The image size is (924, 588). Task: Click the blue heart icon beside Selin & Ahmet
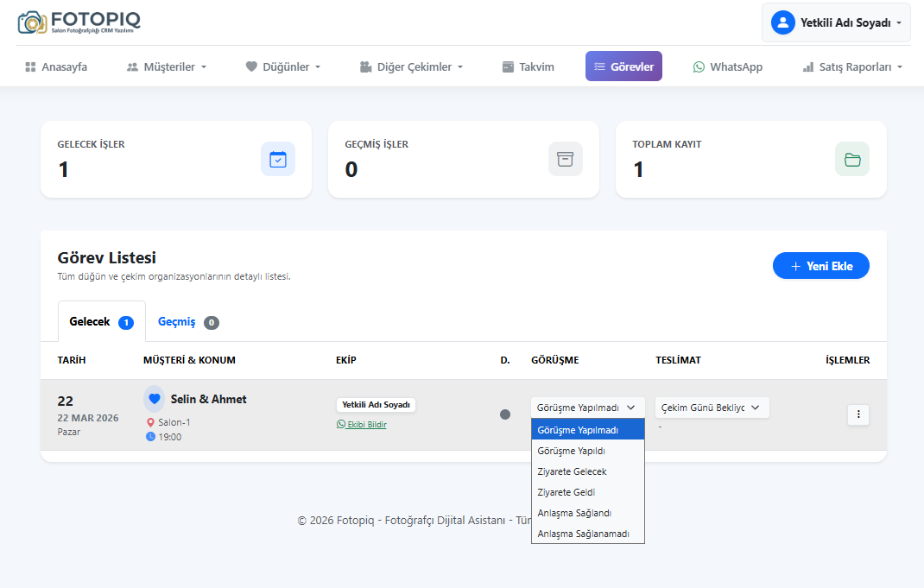155,399
